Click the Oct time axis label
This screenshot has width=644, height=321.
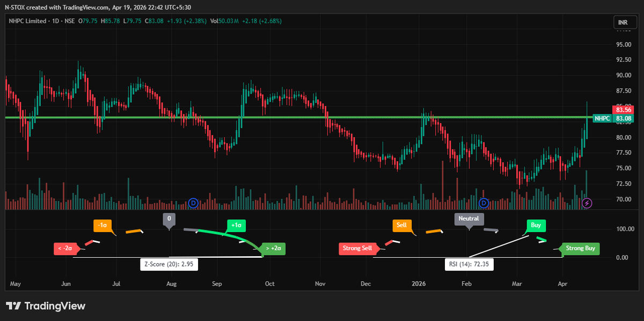[x=269, y=283]
